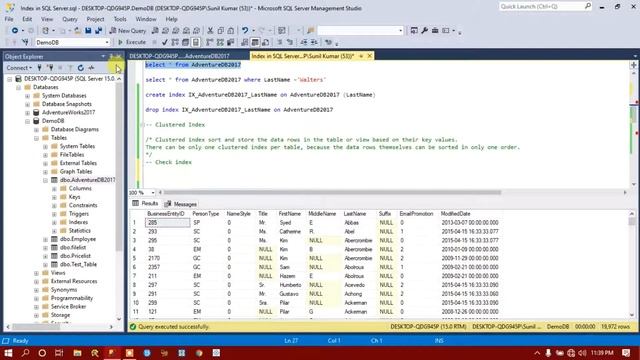
Task: Toggle Include Actual Execution Plan
Action: click(209, 42)
